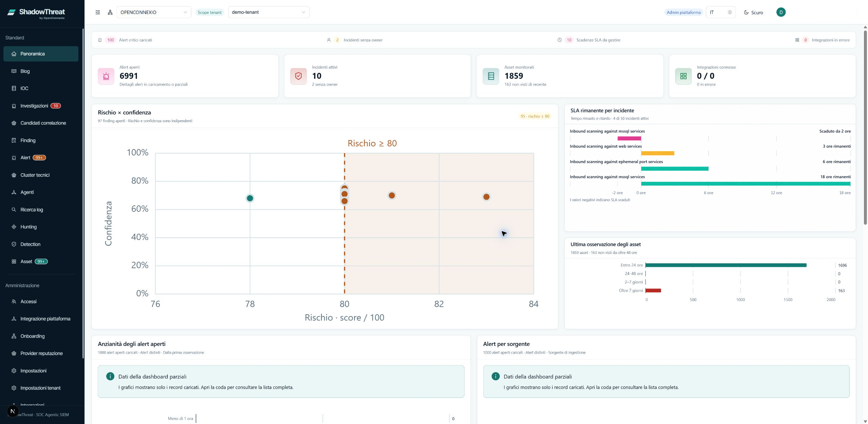Open the Alert aperti 6991 card
This screenshot has width=868, height=424.
185,76
